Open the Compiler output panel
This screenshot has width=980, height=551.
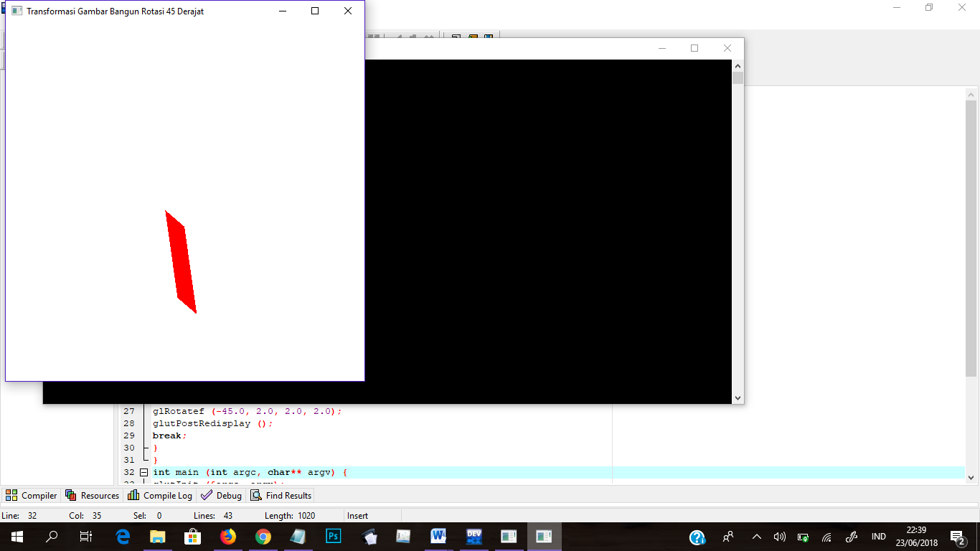(31, 495)
